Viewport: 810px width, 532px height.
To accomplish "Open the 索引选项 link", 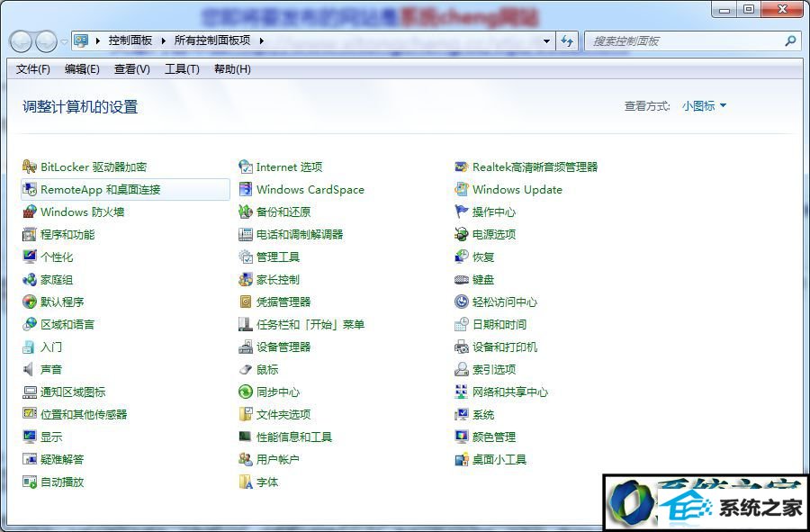I will click(494, 369).
